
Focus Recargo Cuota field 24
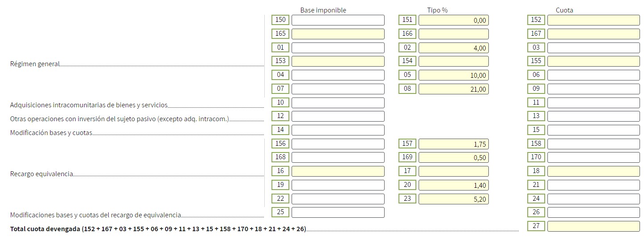point(593,199)
